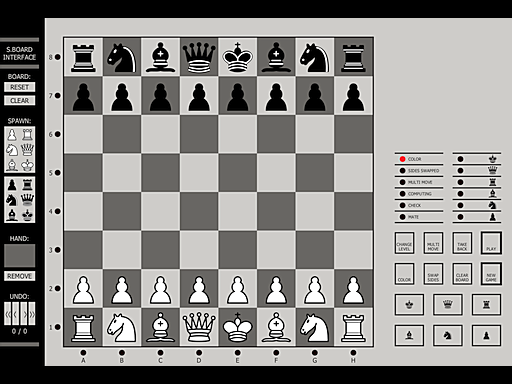Select the black knight on G8

click(315, 57)
